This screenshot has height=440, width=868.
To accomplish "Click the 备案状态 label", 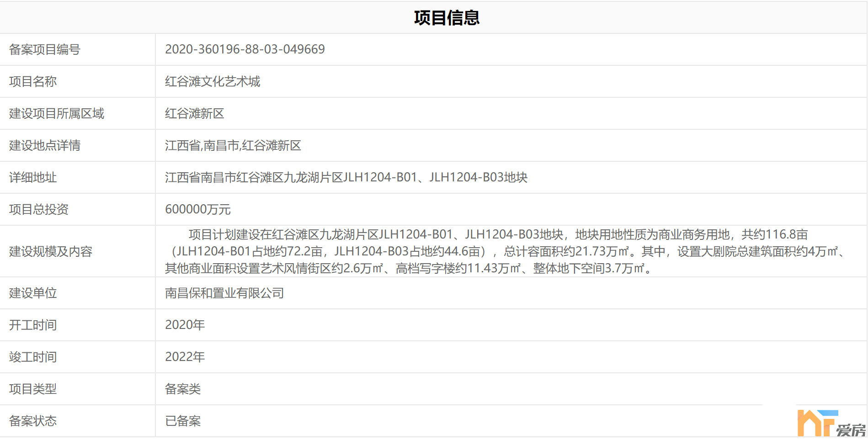I will coord(33,421).
